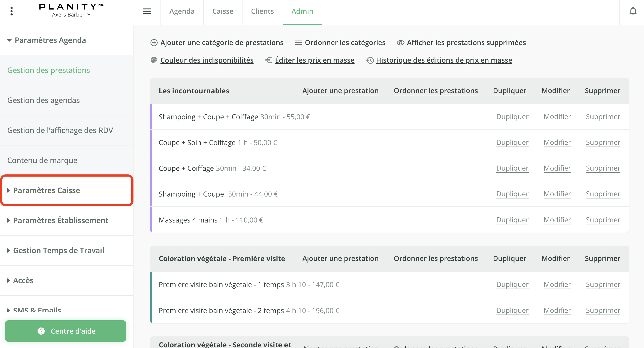This screenshot has height=348, width=644.
Task: Open the Couleur des indisponibilités palette
Action: 207,60
